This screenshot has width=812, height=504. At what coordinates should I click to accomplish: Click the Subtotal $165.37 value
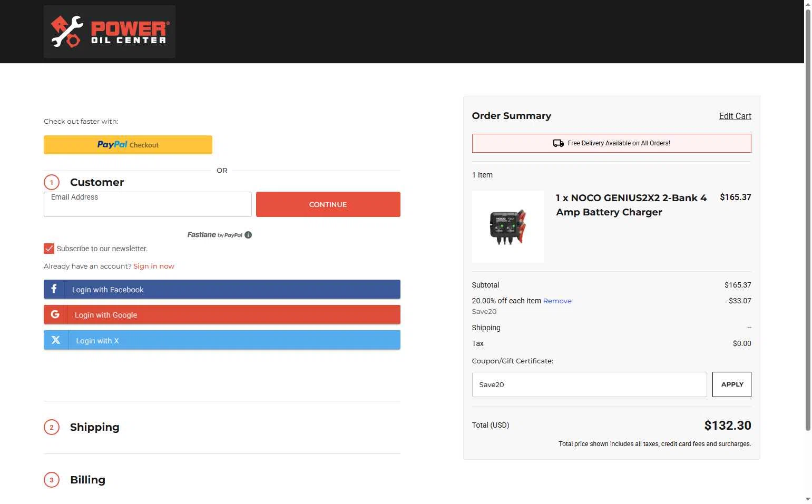pos(738,285)
